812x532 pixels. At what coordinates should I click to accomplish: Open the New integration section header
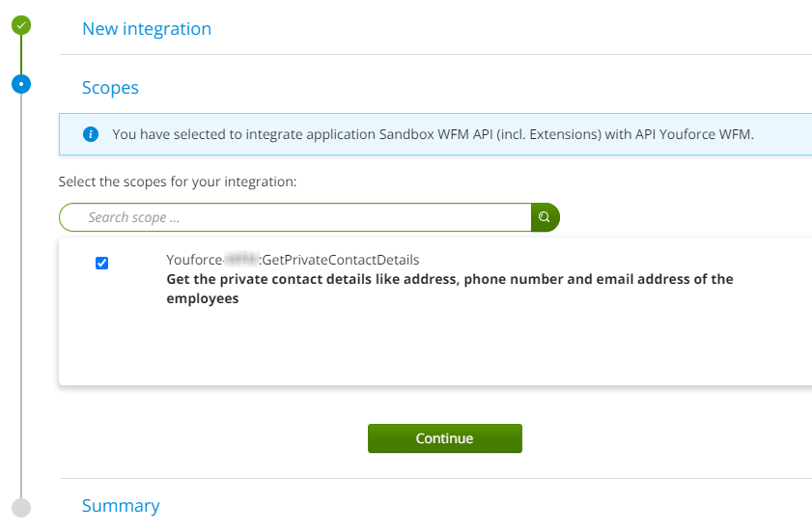[x=147, y=29]
